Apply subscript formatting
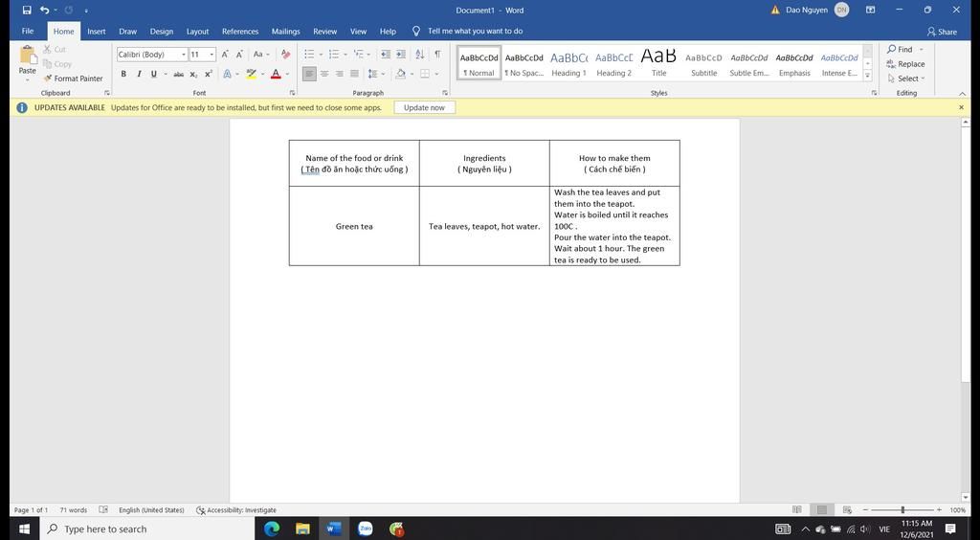 point(193,74)
